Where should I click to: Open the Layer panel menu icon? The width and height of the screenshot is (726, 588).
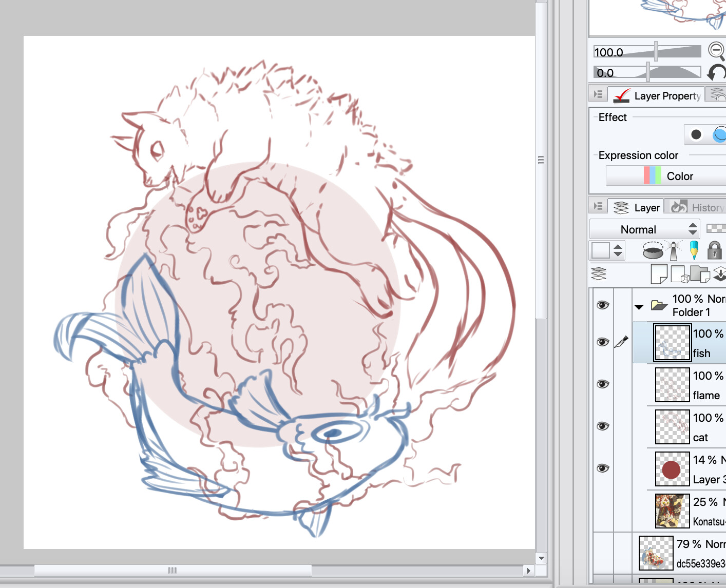coord(598,206)
